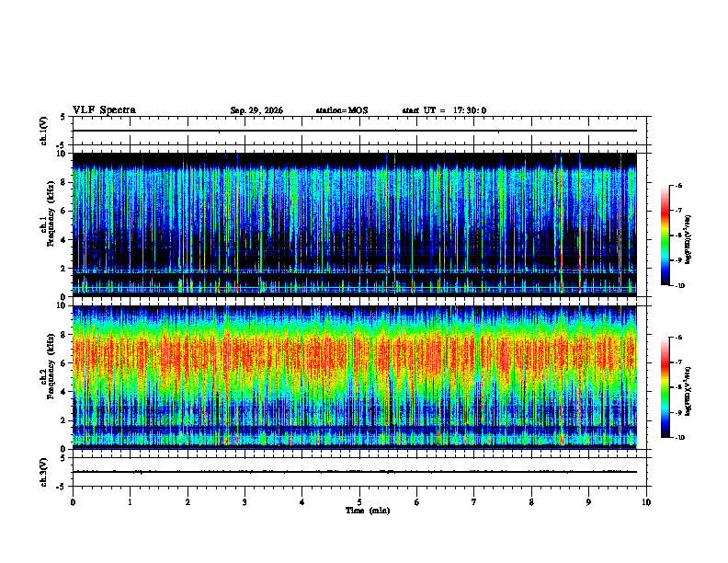Click the Sep. 29, 2026 date label
Image resolution: width=728 pixels, height=563 pixels.
pos(256,110)
